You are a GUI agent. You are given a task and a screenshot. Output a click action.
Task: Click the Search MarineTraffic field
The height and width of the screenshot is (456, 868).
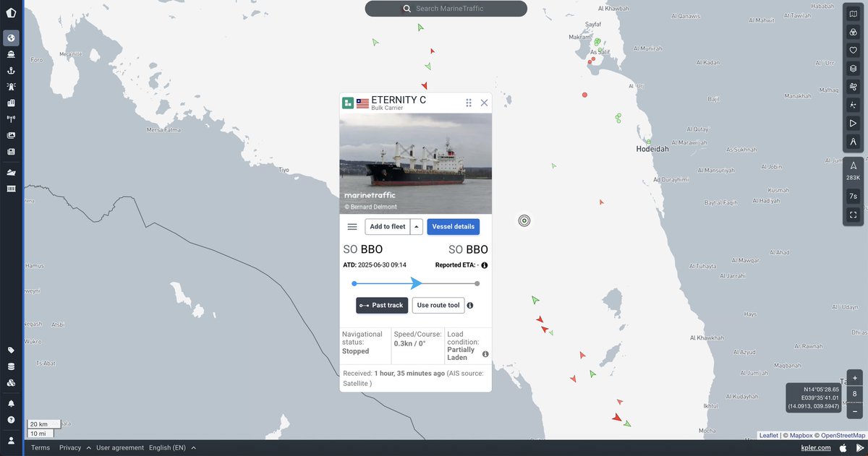(446, 9)
